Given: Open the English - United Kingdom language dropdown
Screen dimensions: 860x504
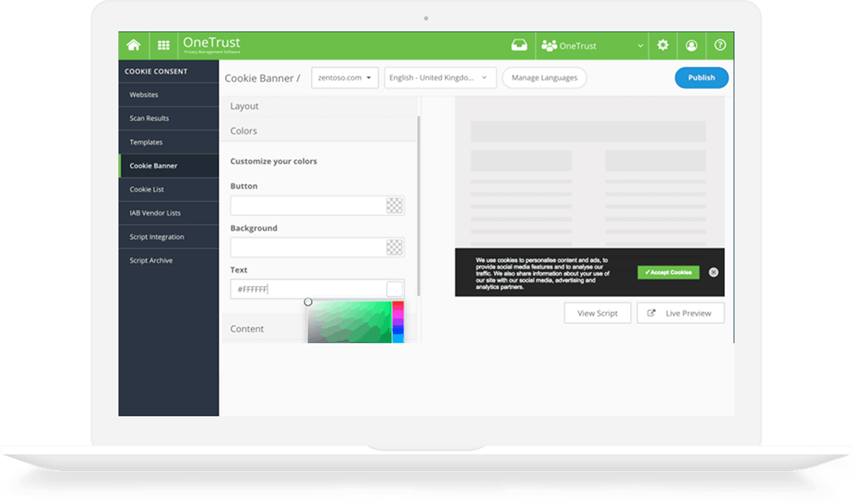Looking at the screenshot, I should click(x=440, y=78).
